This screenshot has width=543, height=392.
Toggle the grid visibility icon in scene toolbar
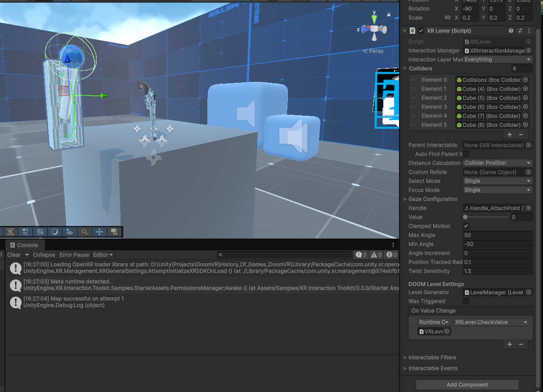(40, 232)
